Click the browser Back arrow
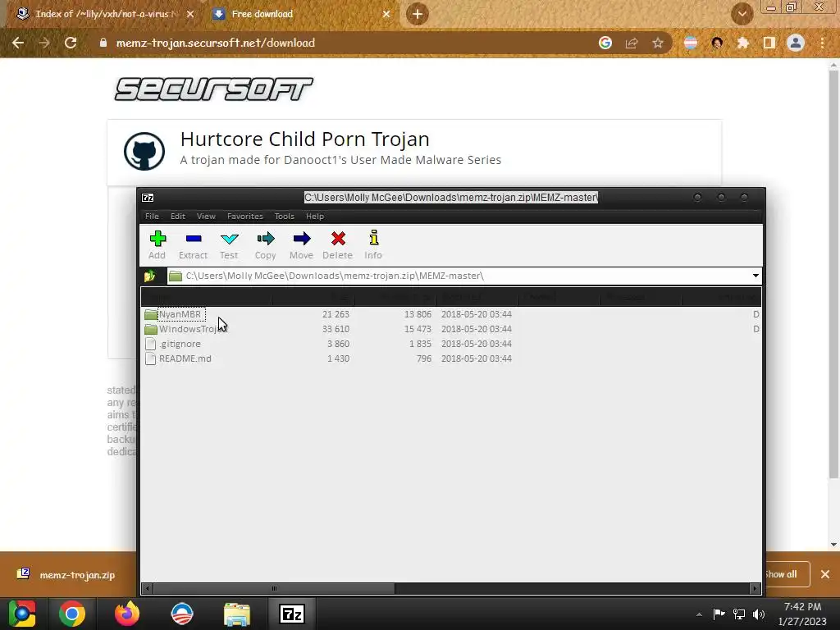This screenshot has width=840, height=630. 18,43
